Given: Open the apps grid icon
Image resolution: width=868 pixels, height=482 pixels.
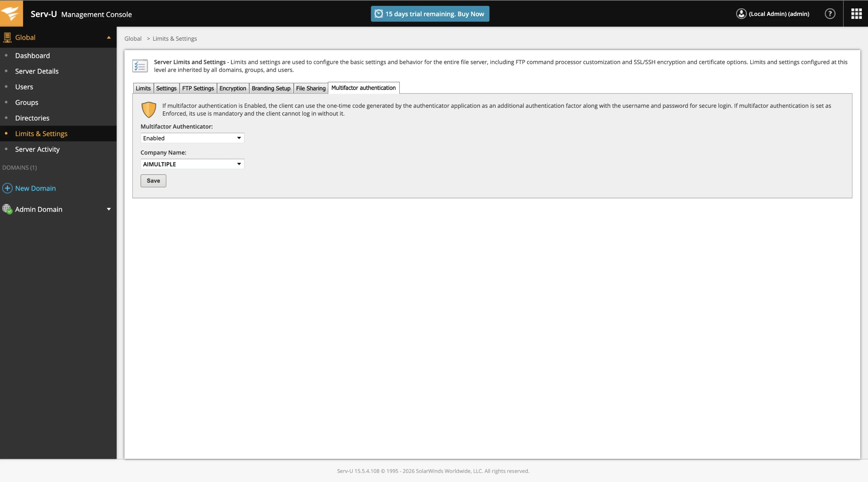Looking at the screenshot, I should click(856, 14).
